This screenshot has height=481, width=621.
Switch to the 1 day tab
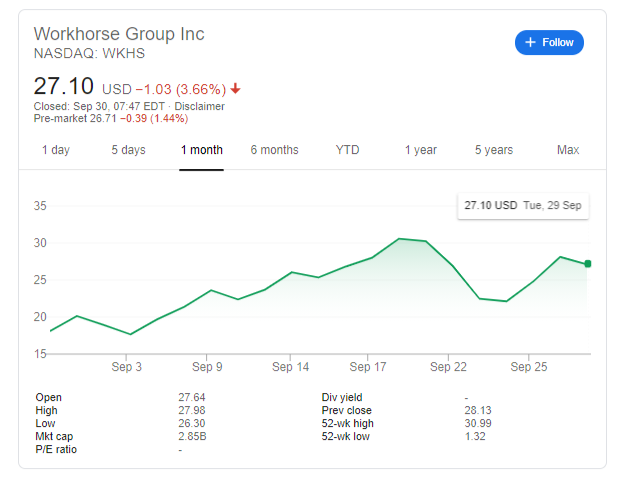click(x=56, y=150)
